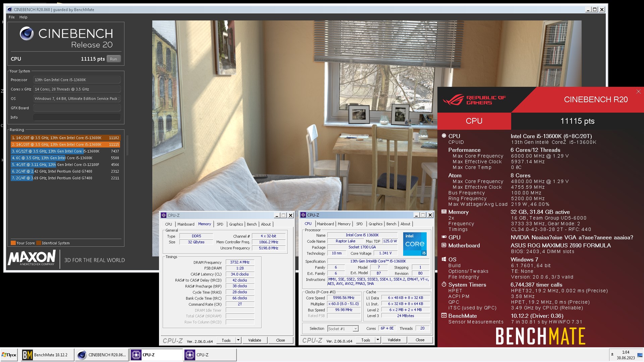Switch to Memory tab in the CPU-Z CPU window

pyautogui.click(x=344, y=224)
